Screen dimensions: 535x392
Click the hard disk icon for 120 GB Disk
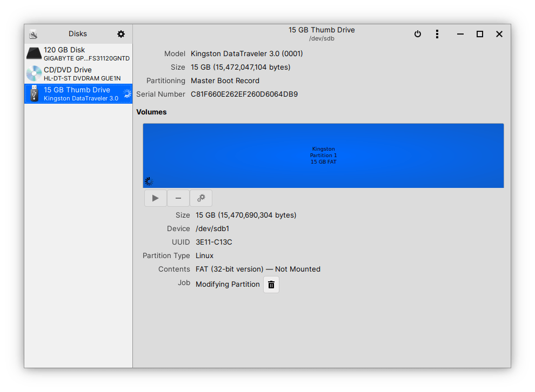pos(34,53)
